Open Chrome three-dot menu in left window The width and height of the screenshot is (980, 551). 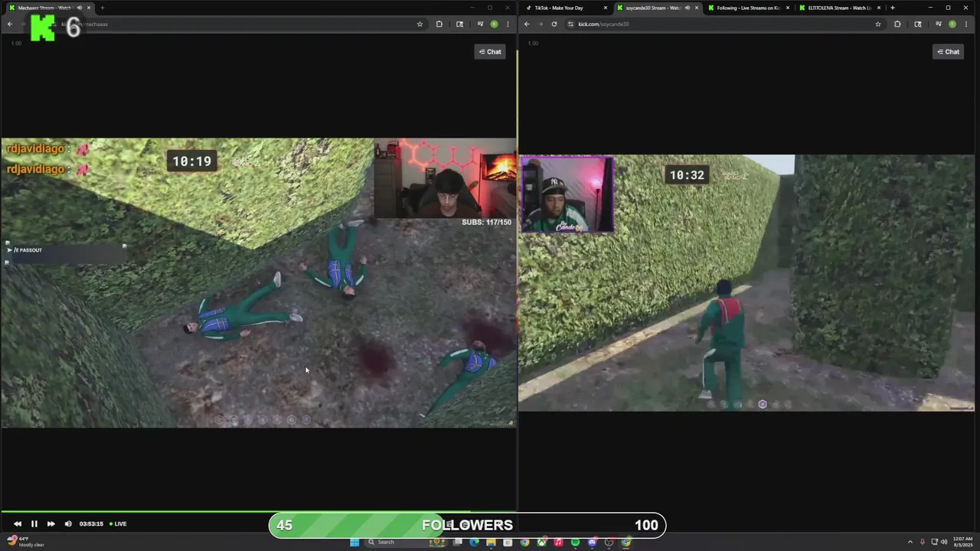click(508, 24)
